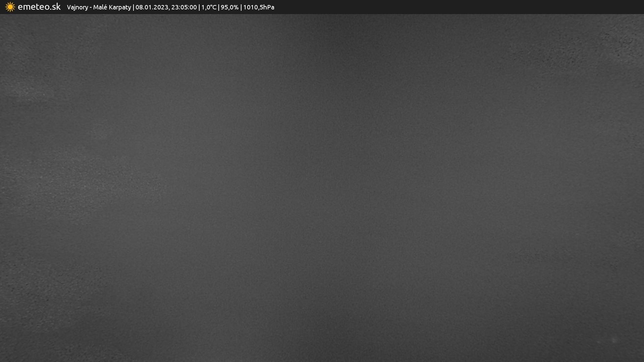This screenshot has height=362, width=644.
Task: Click the Malé Karpaty label
Action: pyautogui.click(x=112, y=7)
